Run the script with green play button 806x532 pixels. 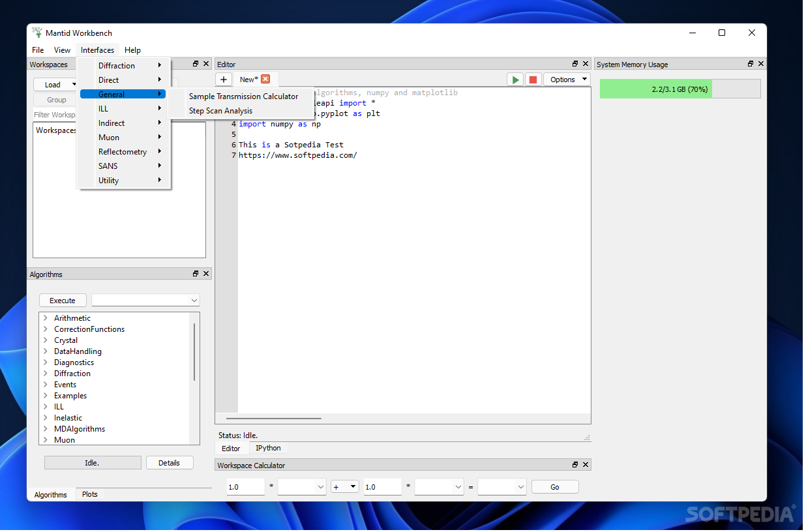(515, 80)
